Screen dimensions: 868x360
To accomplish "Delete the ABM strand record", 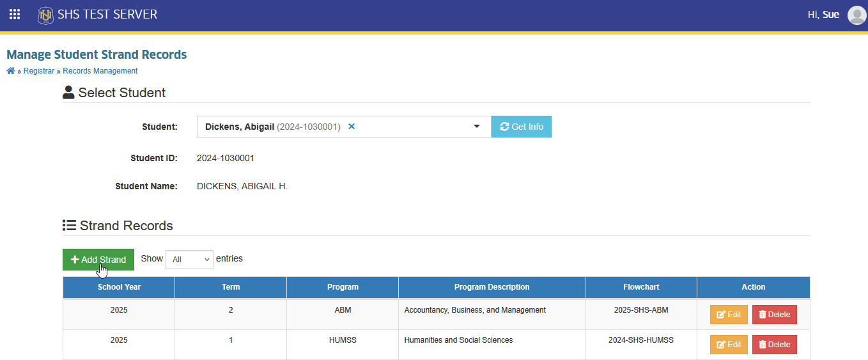I will (775, 315).
